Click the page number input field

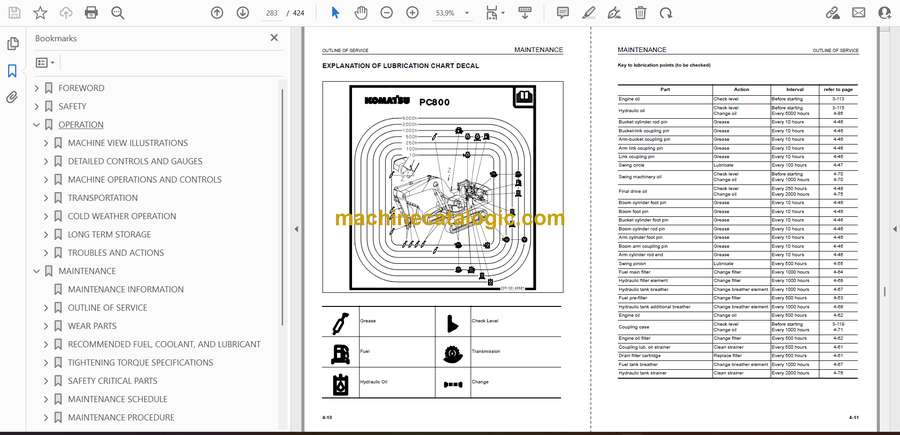coord(272,13)
